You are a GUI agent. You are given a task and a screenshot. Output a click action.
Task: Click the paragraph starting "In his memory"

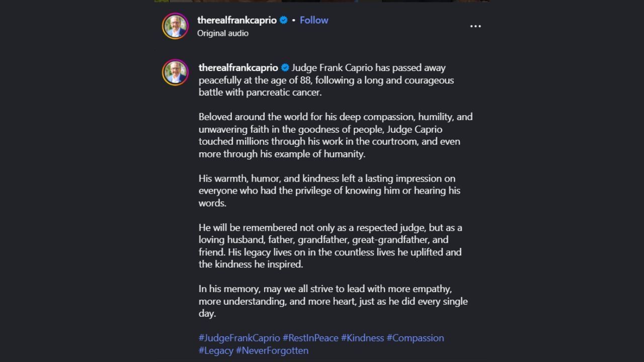332,301
